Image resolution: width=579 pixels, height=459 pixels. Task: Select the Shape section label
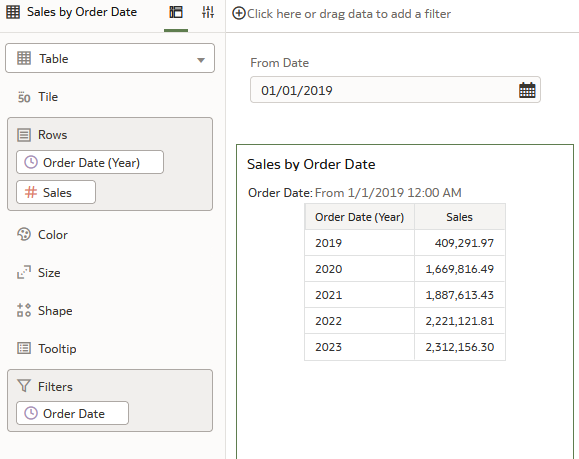pyautogui.click(x=55, y=311)
